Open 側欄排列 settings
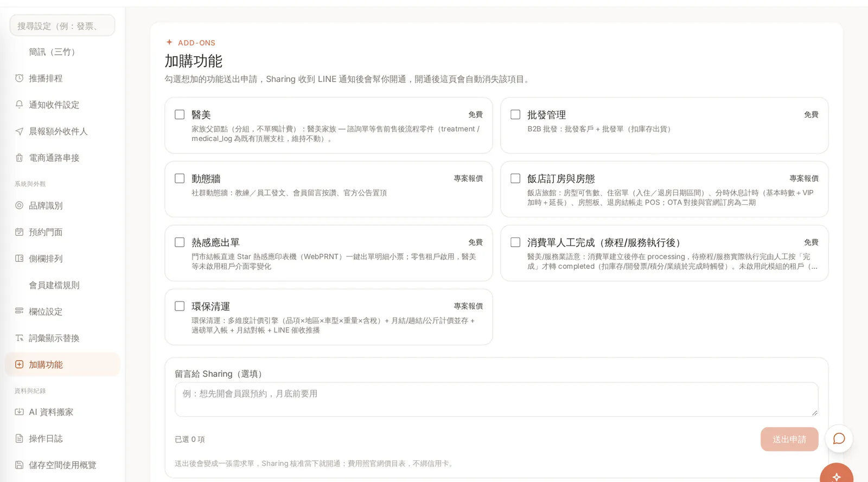The height and width of the screenshot is (482, 868). [62, 259]
